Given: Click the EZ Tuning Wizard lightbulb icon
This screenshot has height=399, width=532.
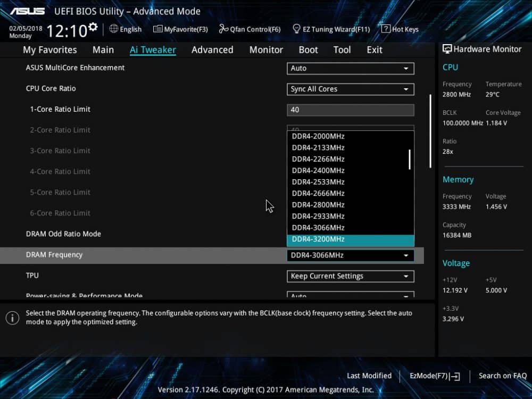Looking at the screenshot, I should (296, 29).
